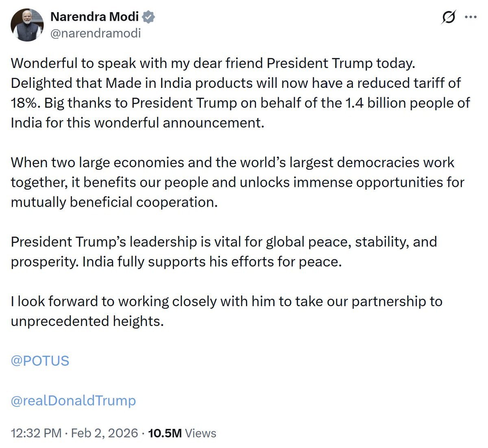Open the three-dot more options menu
This screenshot has height=448, width=488.
tap(471, 17)
